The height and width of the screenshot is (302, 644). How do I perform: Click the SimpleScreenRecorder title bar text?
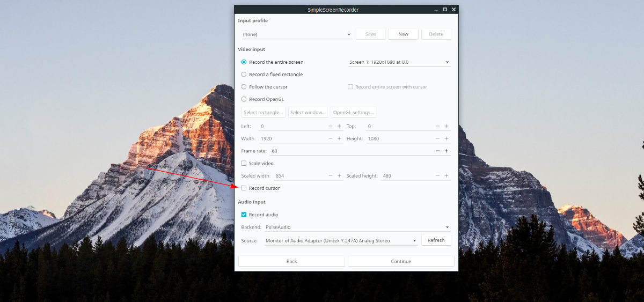tap(333, 10)
